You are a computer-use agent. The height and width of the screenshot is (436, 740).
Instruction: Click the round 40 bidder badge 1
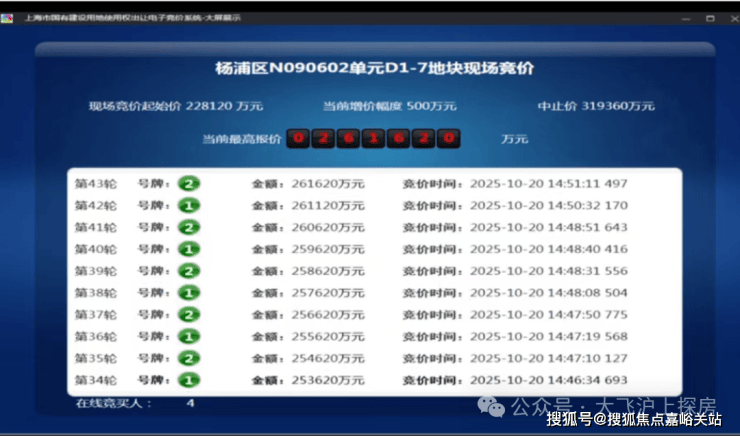coord(188,249)
